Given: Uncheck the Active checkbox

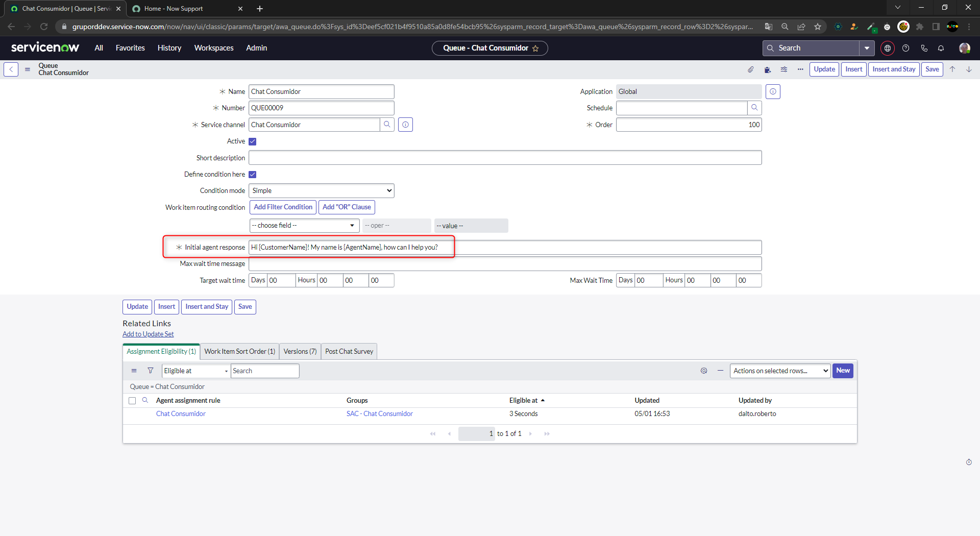Looking at the screenshot, I should 252,141.
